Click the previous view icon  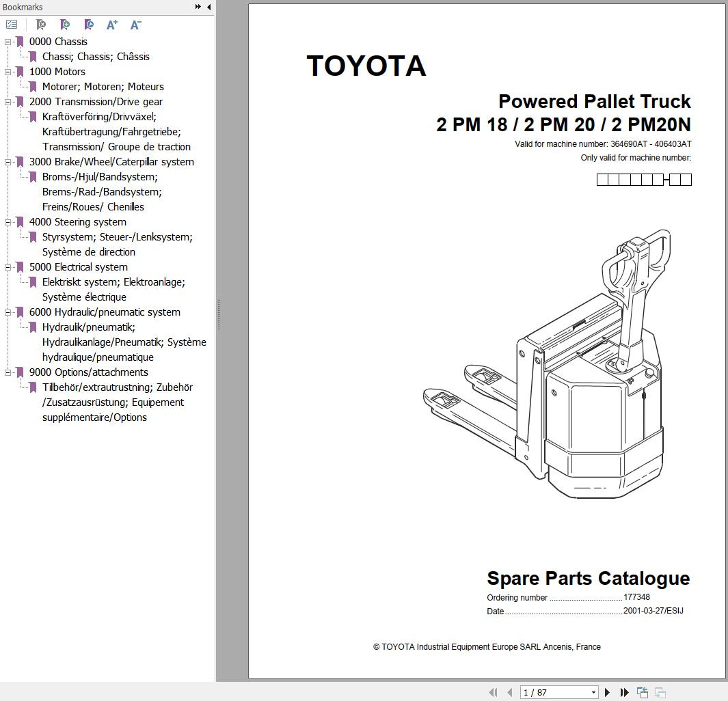click(643, 692)
